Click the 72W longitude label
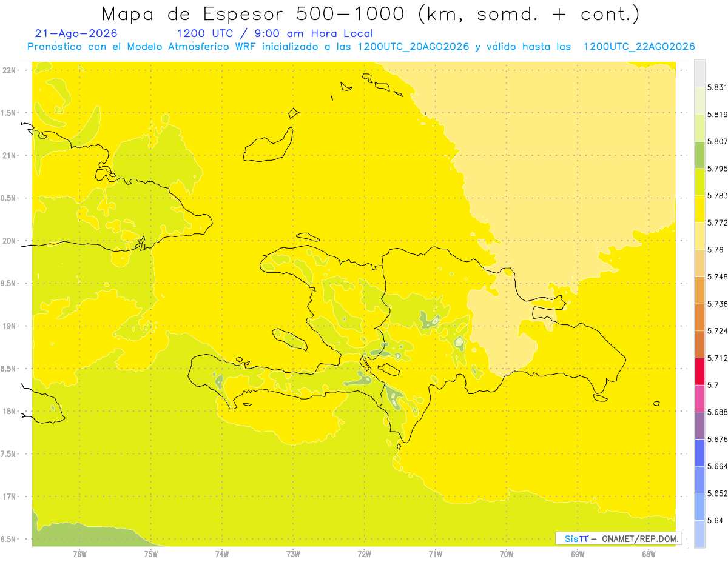Image resolution: width=728 pixels, height=562 pixels. [364, 554]
